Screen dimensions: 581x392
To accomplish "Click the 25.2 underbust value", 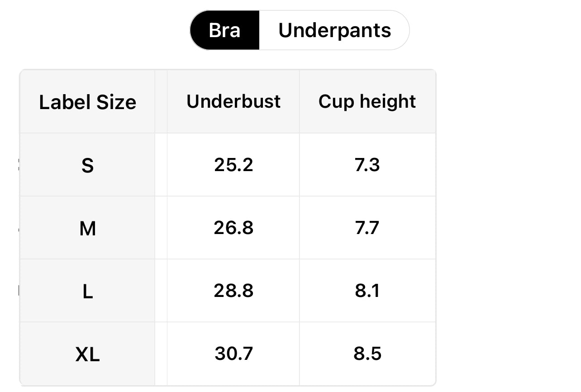I will tap(233, 165).
